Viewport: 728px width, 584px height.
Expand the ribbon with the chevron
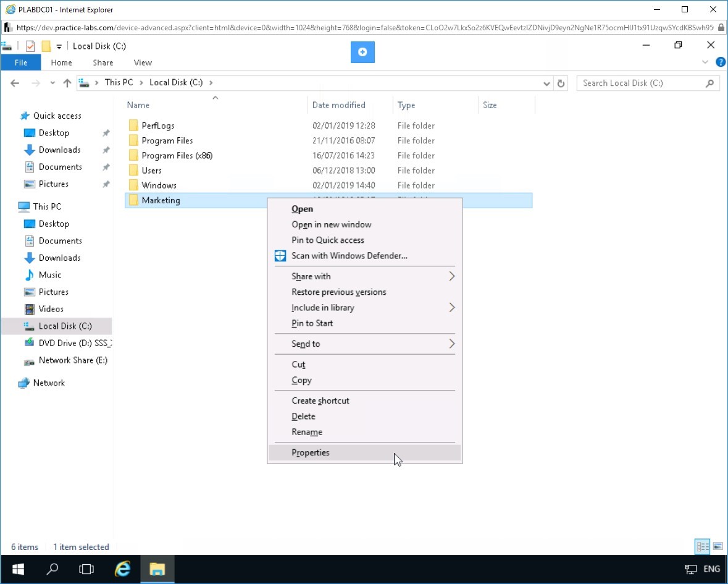(705, 62)
